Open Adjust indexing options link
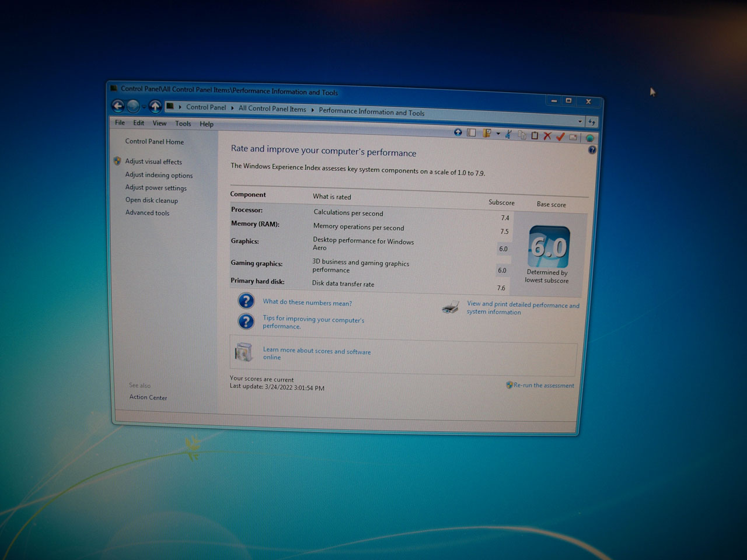 click(x=159, y=175)
